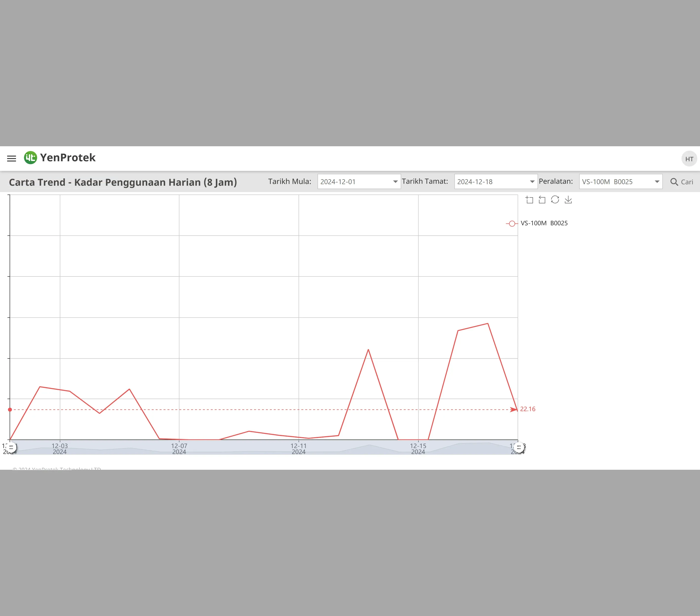This screenshot has width=700, height=616.
Task: Grab the left handle of the zoom slider
Action: coord(11,447)
